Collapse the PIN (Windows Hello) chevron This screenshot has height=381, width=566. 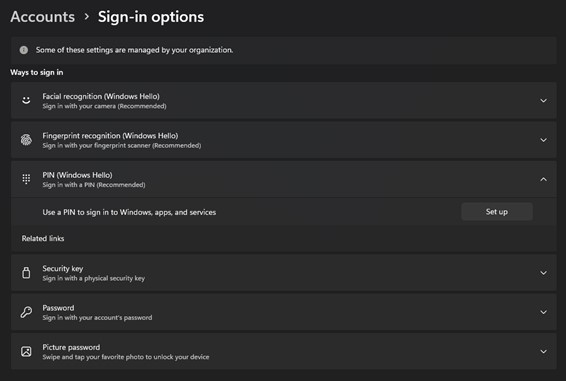point(543,179)
